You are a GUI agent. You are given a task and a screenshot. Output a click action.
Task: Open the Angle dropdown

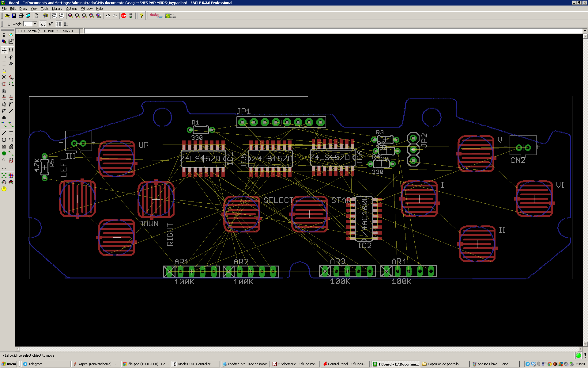point(35,24)
